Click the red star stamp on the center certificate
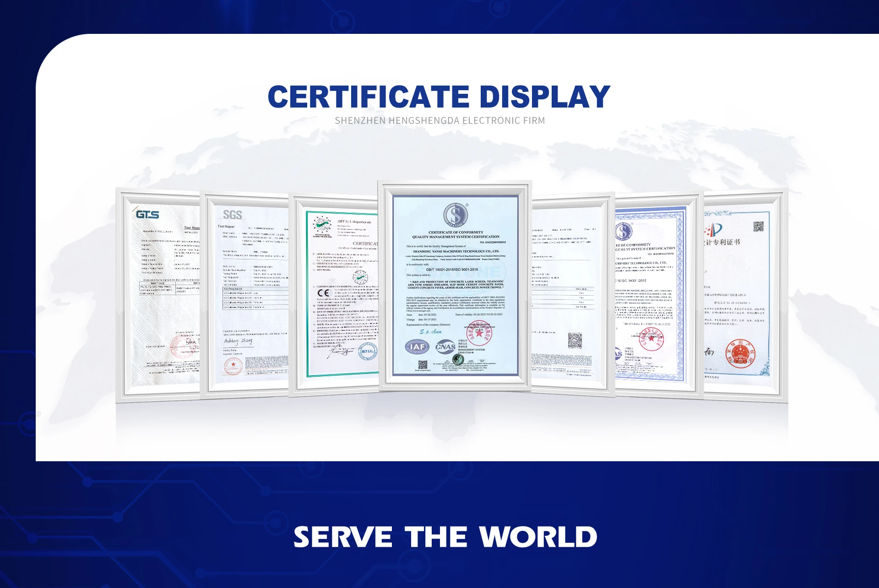This screenshot has height=588, width=879. pos(479,334)
